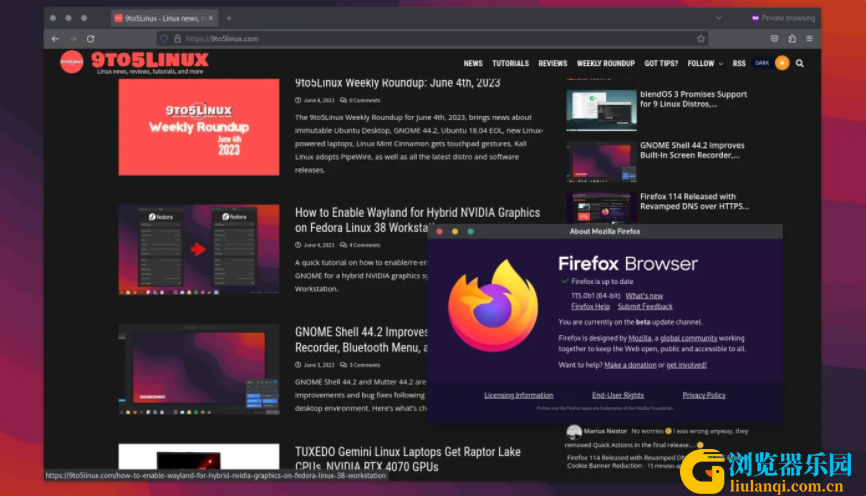Select the 9to5Linux browser tab

164,18
